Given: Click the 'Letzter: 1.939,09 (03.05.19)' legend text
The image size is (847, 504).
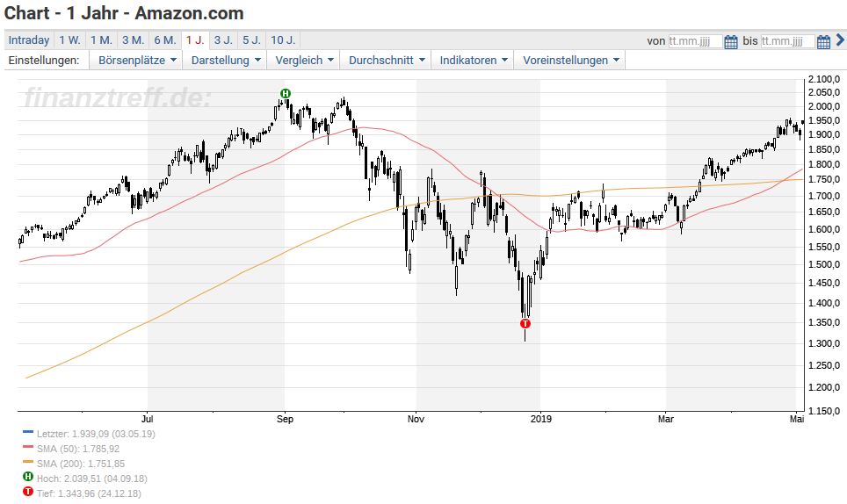Looking at the screenshot, I should 96,434.
